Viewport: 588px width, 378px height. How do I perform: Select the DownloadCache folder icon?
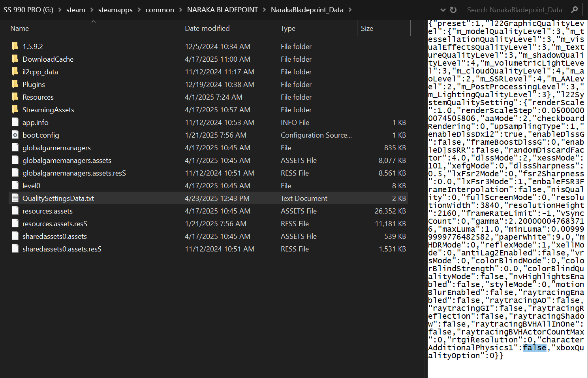click(x=15, y=59)
